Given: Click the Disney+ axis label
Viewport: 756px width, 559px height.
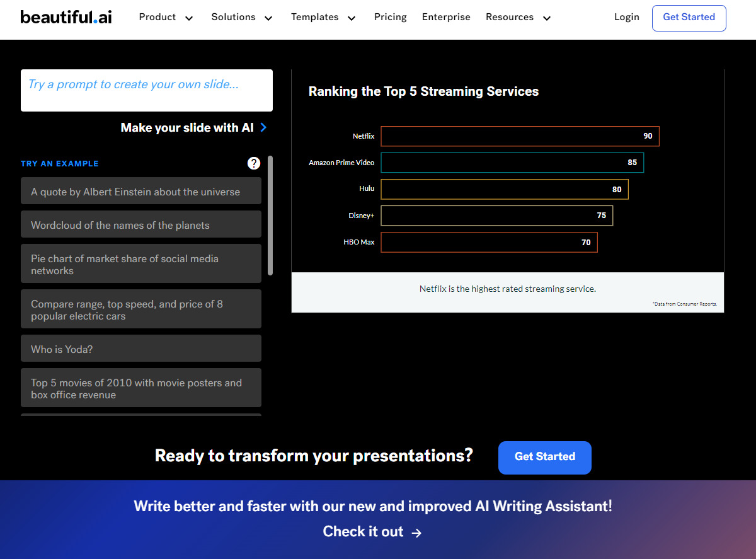Looking at the screenshot, I should coord(362,216).
